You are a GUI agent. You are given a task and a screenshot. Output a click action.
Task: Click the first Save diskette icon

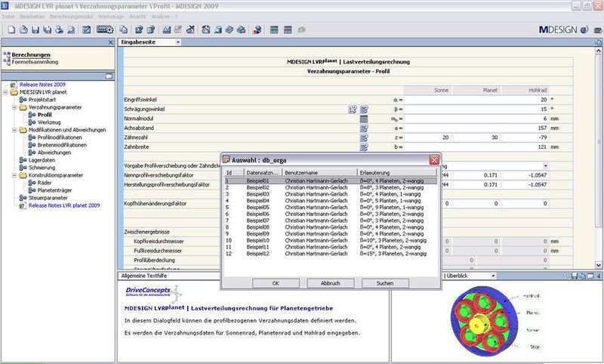[x=35, y=29]
